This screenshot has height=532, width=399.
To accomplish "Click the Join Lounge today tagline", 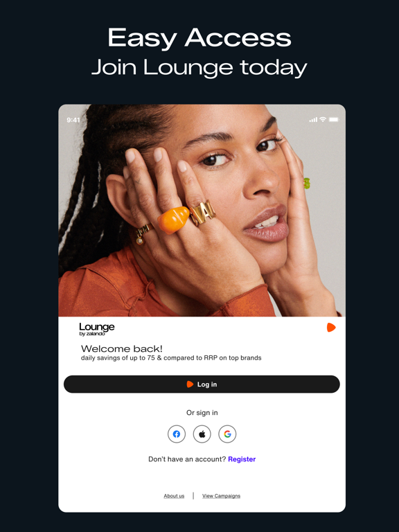I will point(199,67).
